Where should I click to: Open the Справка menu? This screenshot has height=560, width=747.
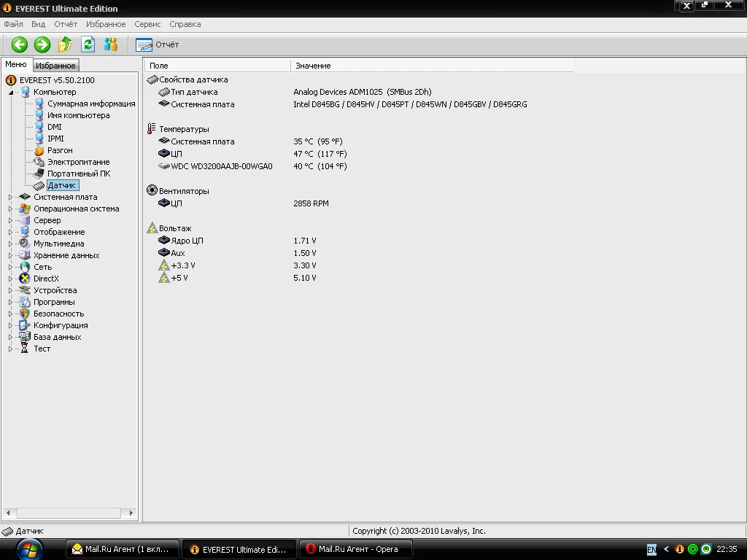tap(185, 24)
